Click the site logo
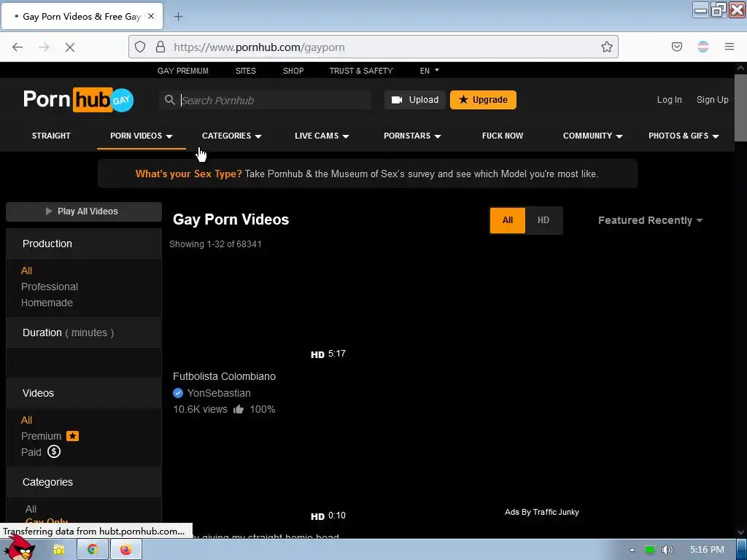This screenshot has height=560, width=747. click(x=79, y=99)
